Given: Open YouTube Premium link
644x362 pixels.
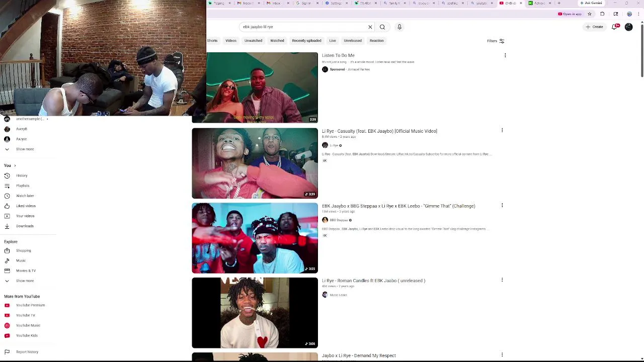Looking at the screenshot, I should click(30, 305).
